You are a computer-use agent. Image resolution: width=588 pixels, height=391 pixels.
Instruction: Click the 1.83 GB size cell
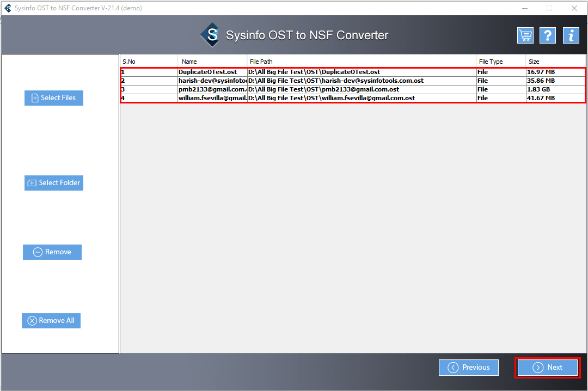pyautogui.click(x=555, y=89)
